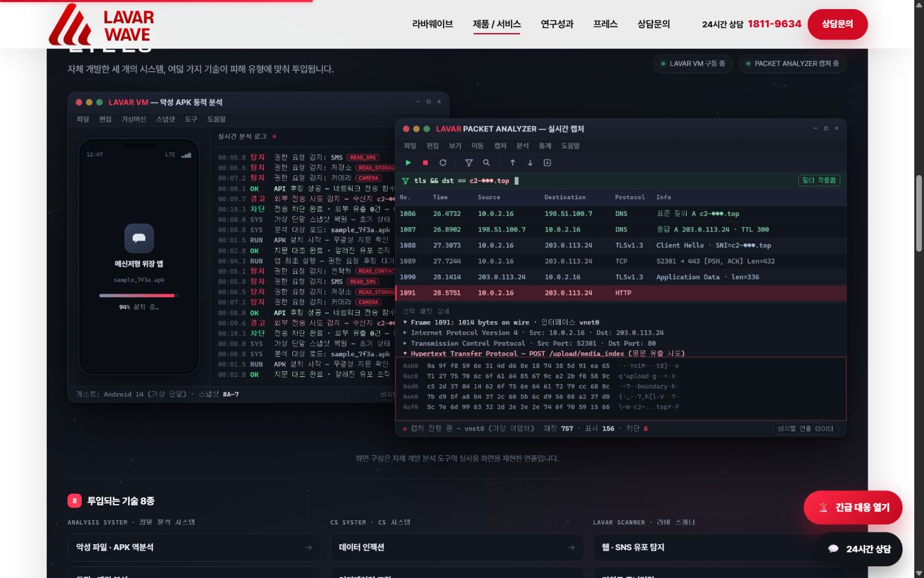924x578 pixels.
Task: Click the red 상담문의 header button
Action: 838,24
